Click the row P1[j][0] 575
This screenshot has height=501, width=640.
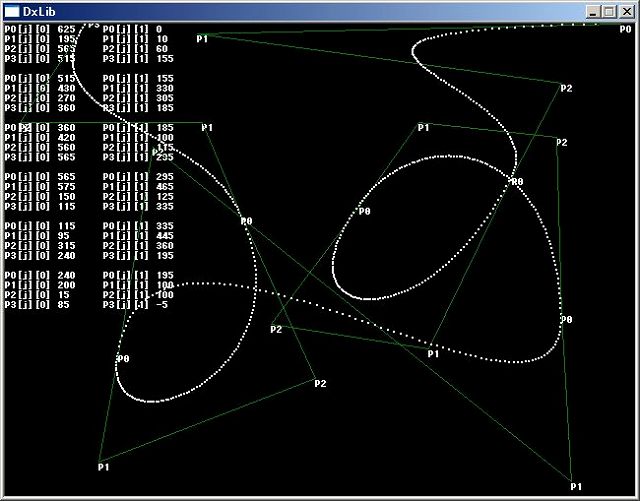click(40, 187)
